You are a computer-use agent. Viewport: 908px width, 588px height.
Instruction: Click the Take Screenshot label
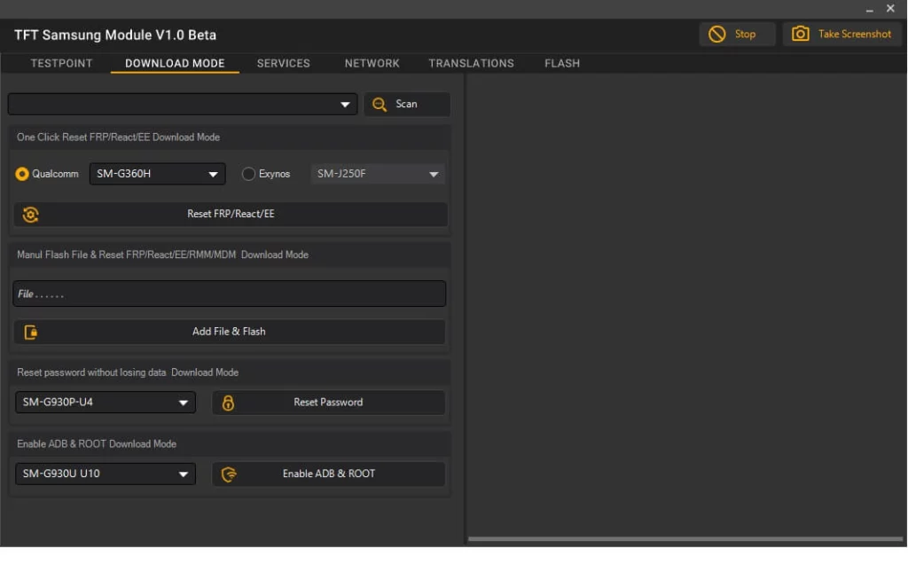pos(855,35)
